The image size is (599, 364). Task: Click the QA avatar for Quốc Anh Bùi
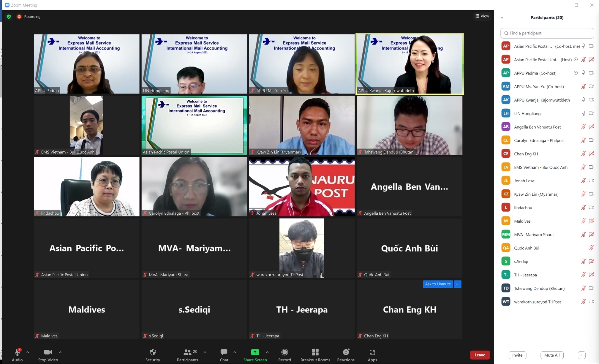coord(506,248)
